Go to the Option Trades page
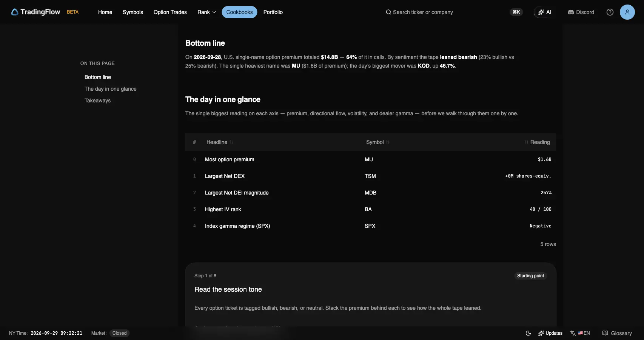The width and height of the screenshot is (644, 340). pos(170,12)
